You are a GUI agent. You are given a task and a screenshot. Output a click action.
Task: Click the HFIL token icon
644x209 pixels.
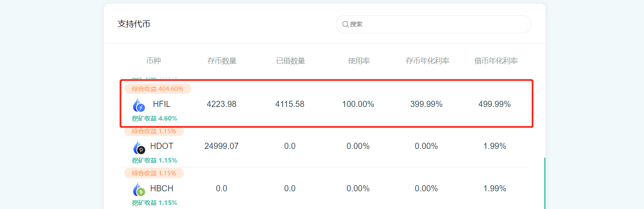139,105
